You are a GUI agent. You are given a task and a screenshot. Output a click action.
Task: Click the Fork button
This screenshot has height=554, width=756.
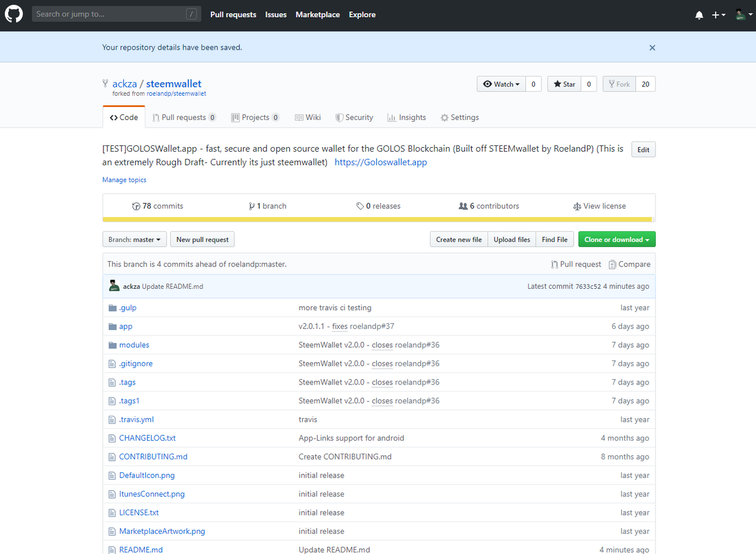point(619,84)
